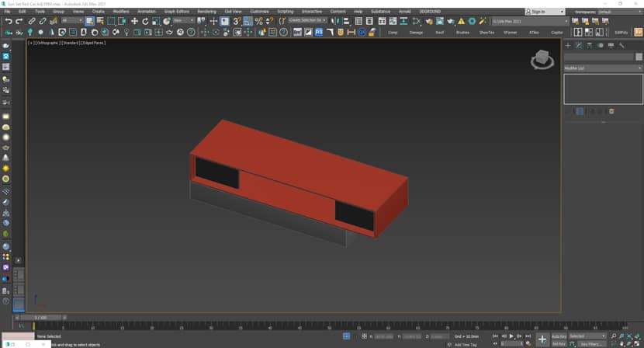The width and height of the screenshot is (644, 348).
Task: Click the Link objects chain icon
Action: 32,21
